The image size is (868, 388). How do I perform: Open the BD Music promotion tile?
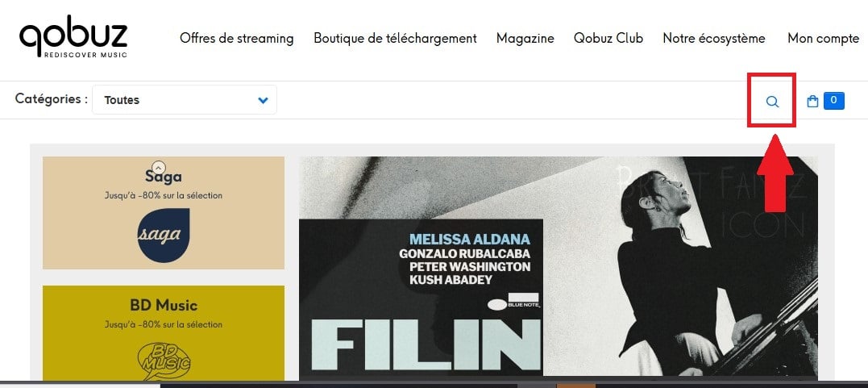pyautogui.click(x=164, y=333)
